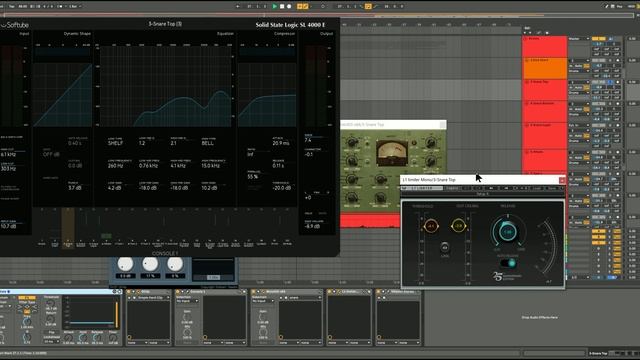Toggle the Console 1 device activator in chain
640x360 pixels.
(178, 292)
